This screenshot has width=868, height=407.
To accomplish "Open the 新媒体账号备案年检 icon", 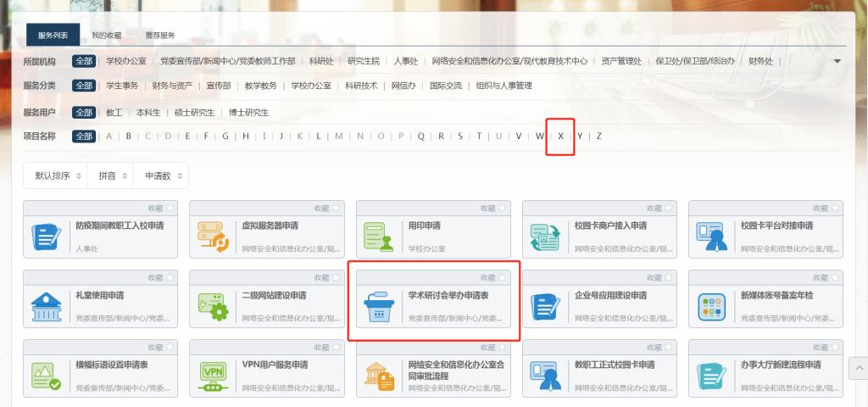I will tap(710, 306).
